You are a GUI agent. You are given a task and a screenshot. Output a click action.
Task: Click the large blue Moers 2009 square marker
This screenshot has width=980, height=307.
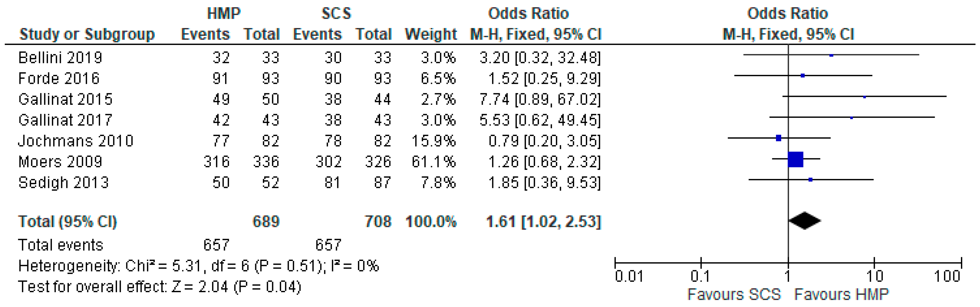(795, 159)
